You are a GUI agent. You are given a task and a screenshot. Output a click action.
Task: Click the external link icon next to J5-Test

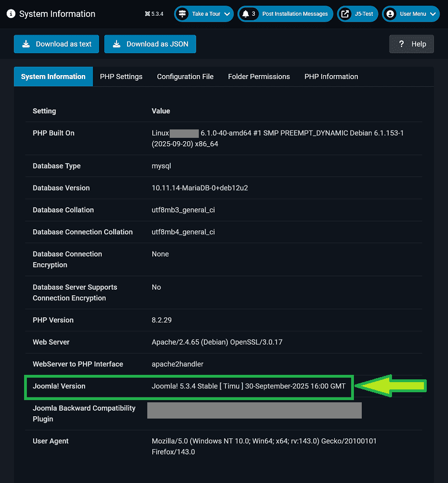coord(345,14)
